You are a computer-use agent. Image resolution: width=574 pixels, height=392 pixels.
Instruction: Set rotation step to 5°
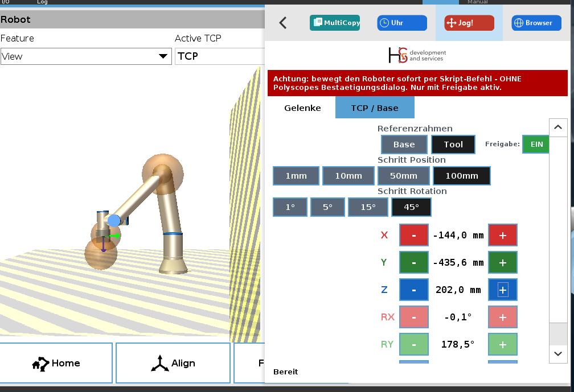tap(327, 207)
